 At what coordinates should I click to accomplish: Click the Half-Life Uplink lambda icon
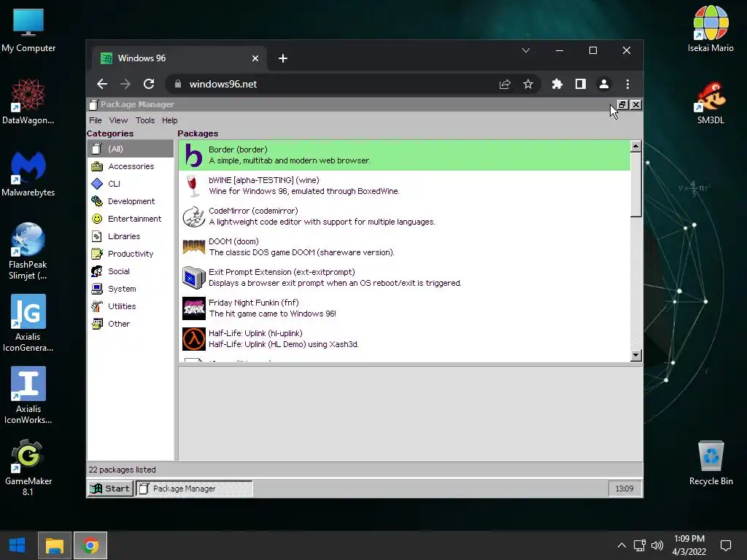click(193, 338)
